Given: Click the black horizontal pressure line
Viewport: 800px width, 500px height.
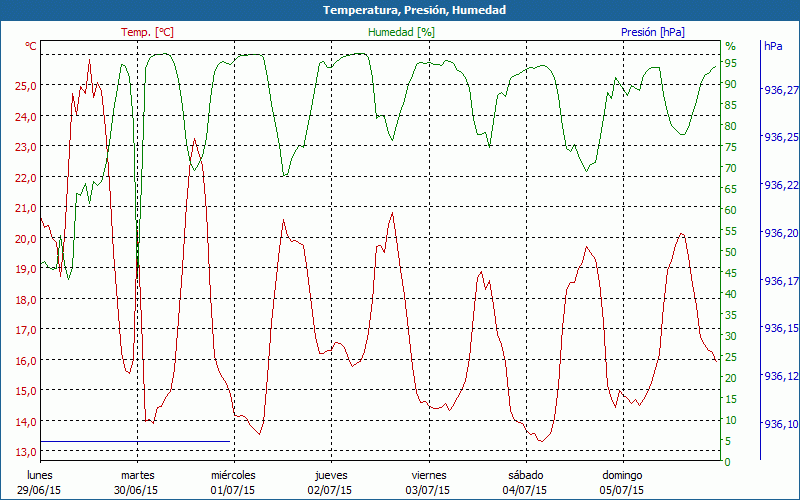Looking at the screenshot, I should pos(135,441).
